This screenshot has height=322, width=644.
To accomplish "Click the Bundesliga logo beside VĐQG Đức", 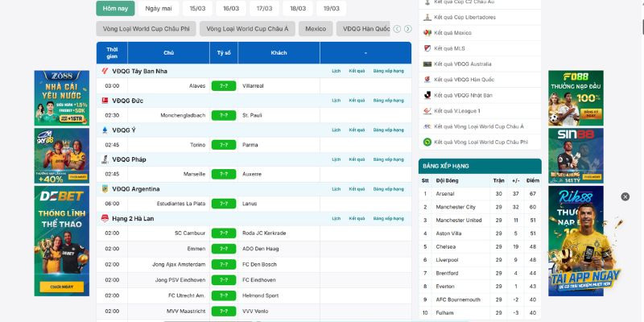I will [x=105, y=101].
